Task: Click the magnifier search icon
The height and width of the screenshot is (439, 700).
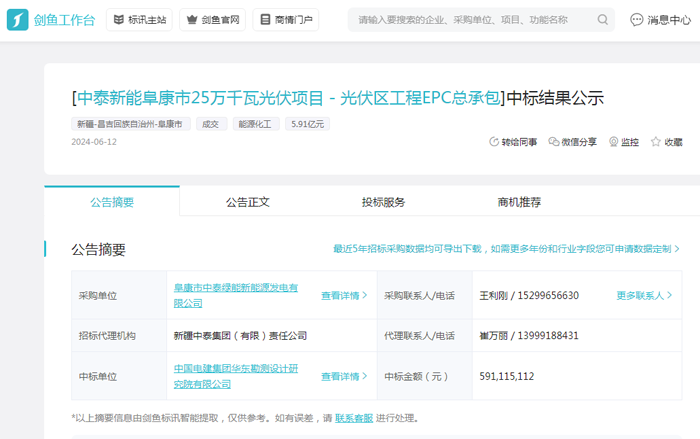Action: point(603,20)
